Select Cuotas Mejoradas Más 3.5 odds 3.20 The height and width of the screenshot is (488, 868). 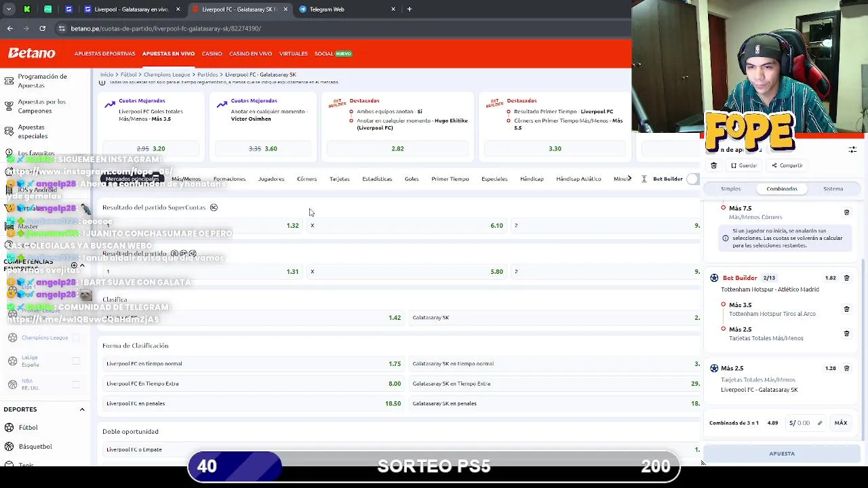point(151,148)
